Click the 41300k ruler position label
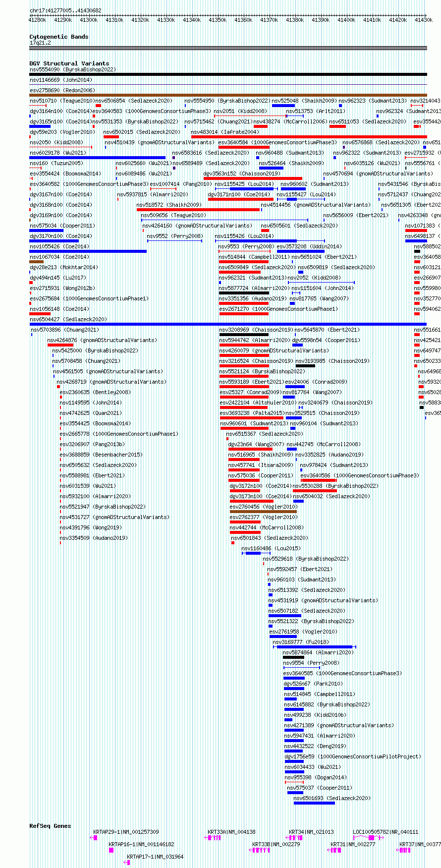 (89, 20)
